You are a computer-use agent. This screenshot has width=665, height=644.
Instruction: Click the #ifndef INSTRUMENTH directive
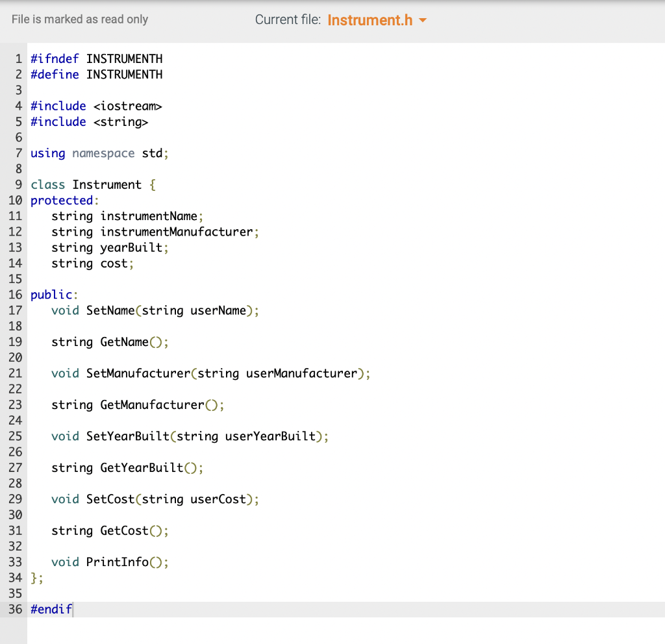pyautogui.click(x=96, y=58)
